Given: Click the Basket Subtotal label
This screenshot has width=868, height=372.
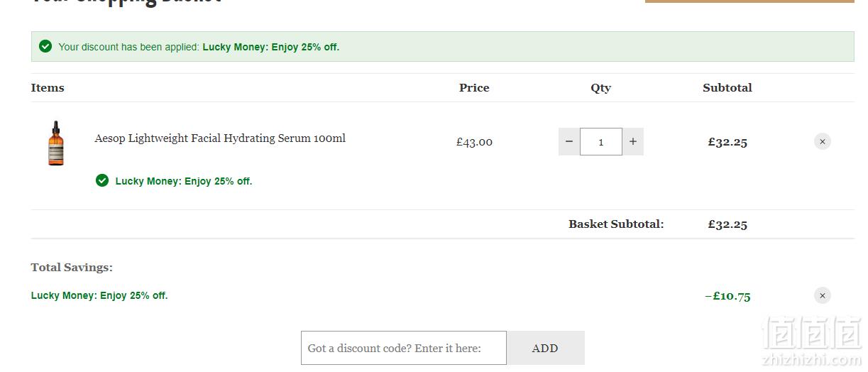Looking at the screenshot, I should coord(616,224).
